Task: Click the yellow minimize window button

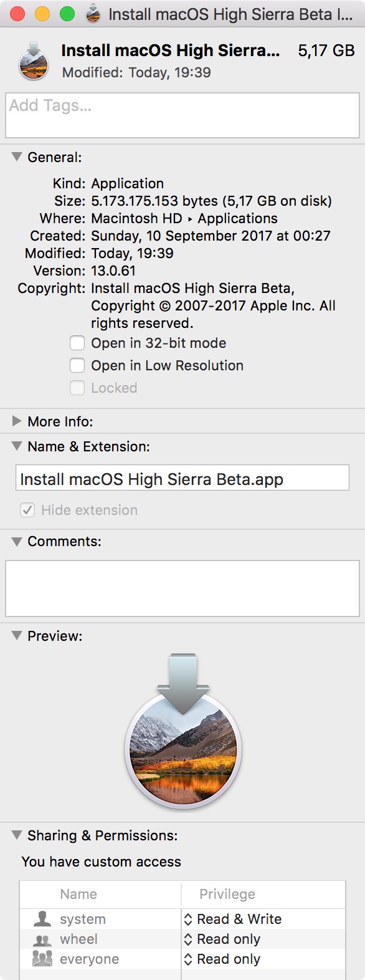Action: 42,14
